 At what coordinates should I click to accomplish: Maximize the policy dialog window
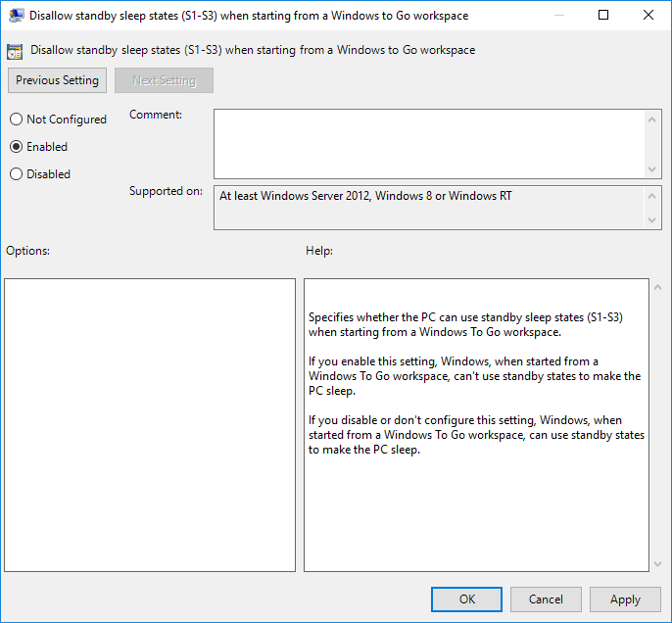click(603, 15)
